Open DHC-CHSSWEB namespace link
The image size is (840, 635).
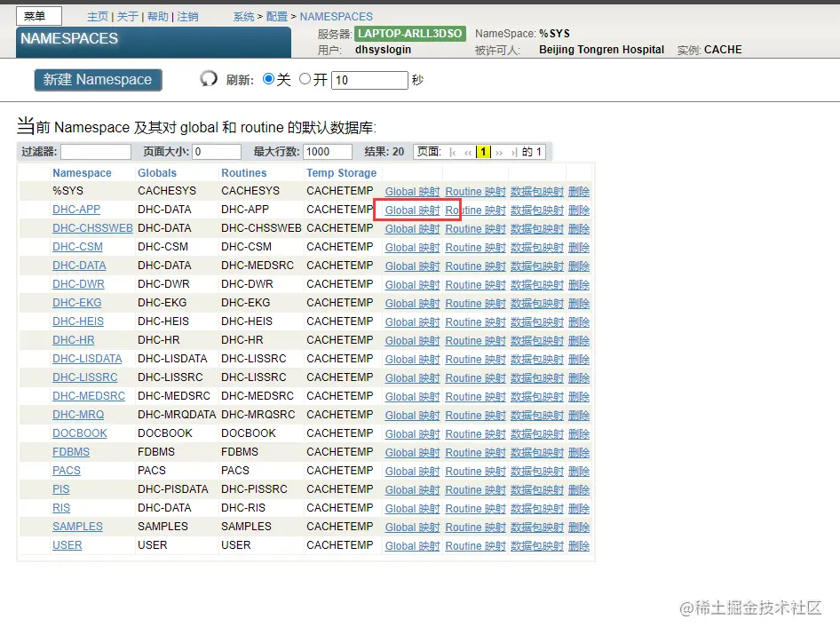(x=92, y=228)
